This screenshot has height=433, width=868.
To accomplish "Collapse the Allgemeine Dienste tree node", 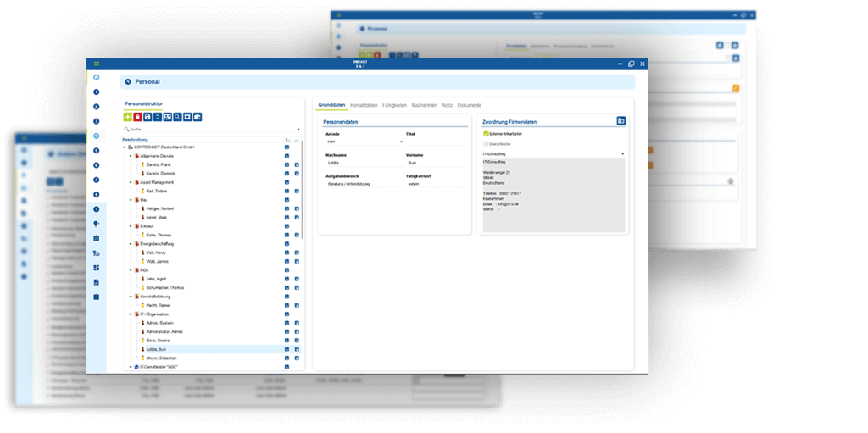I will coord(129,156).
